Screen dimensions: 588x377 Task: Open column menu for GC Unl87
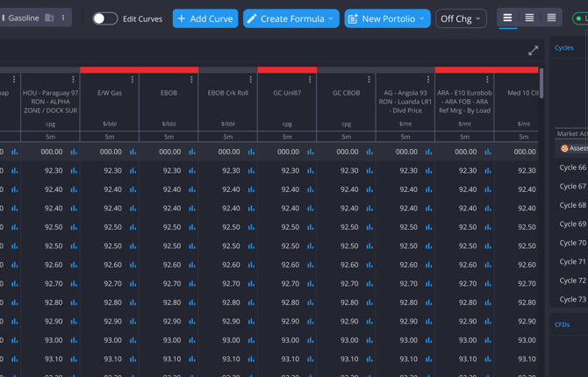coord(310,80)
